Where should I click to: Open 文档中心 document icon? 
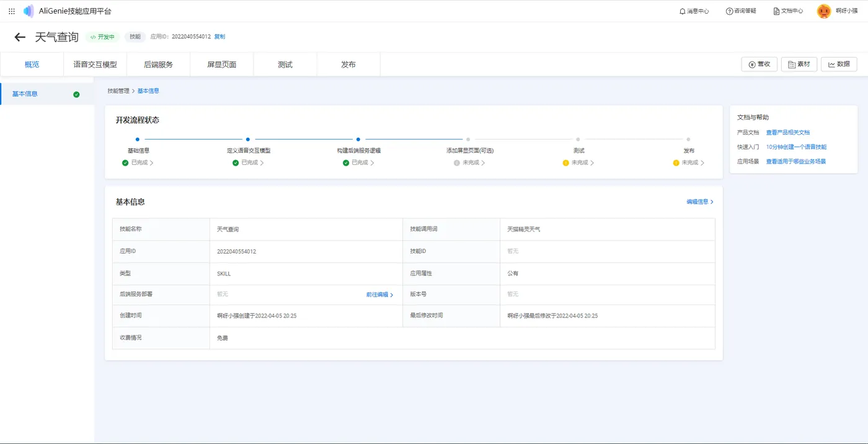point(776,11)
